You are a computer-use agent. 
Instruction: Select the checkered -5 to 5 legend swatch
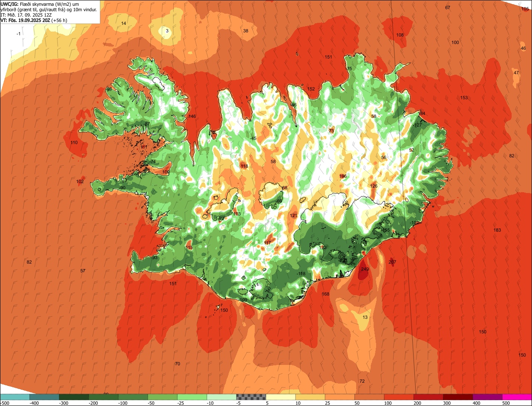click(x=251, y=397)
